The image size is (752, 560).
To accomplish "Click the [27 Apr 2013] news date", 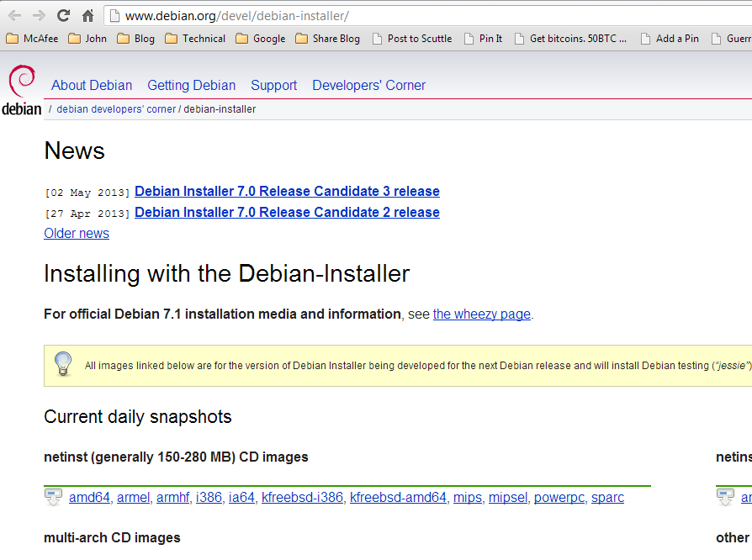I will 87,214.
